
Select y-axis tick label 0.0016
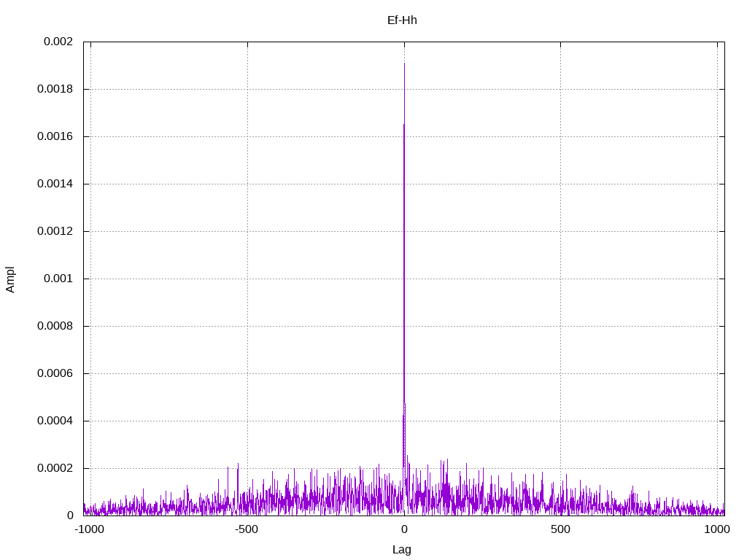[55, 136]
